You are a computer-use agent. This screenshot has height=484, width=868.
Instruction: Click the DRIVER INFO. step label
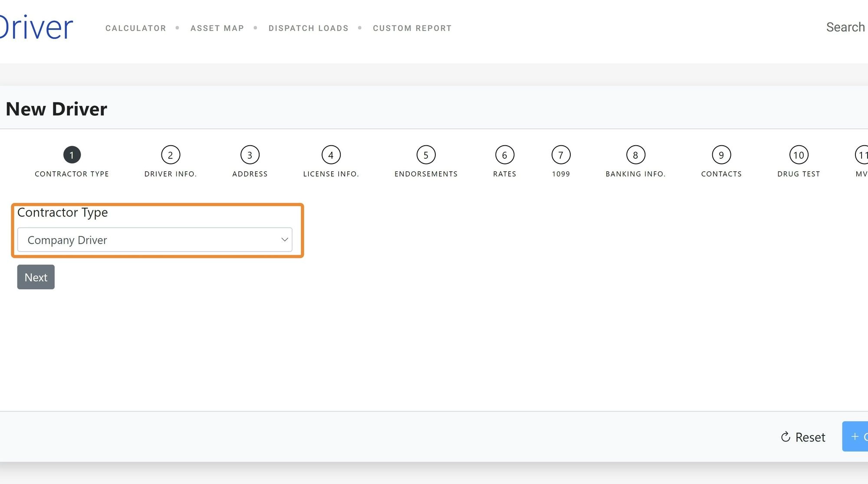[x=171, y=174]
